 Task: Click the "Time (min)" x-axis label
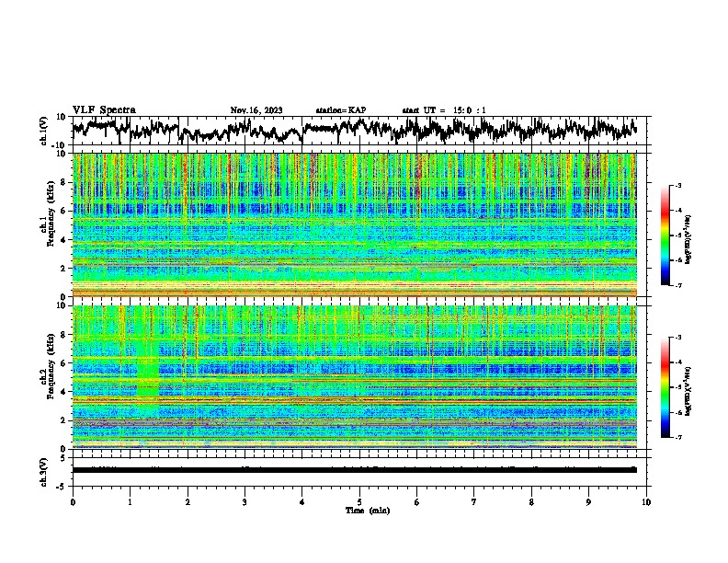click(368, 511)
